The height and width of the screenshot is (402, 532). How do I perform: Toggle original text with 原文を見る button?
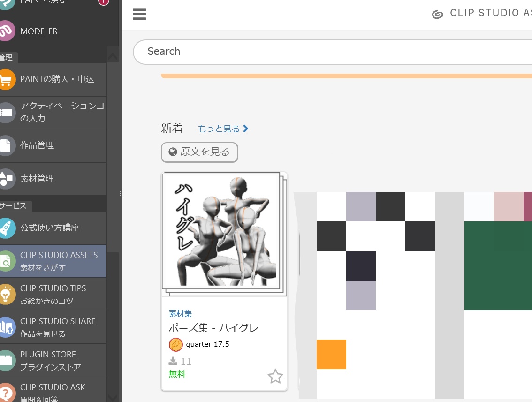(199, 152)
